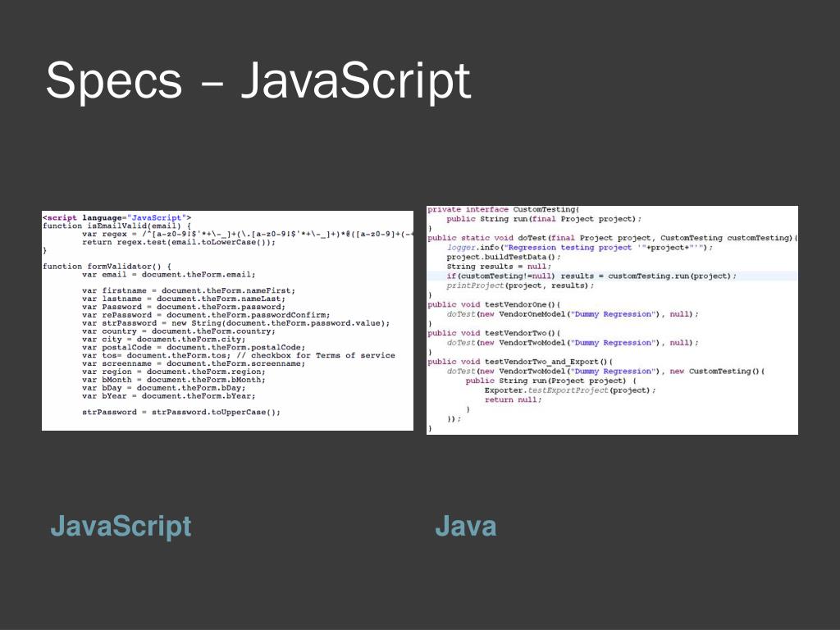Click the 'function formValidator() {' line
The height and width of the screenshot is (630, 840).
point(107,267)
